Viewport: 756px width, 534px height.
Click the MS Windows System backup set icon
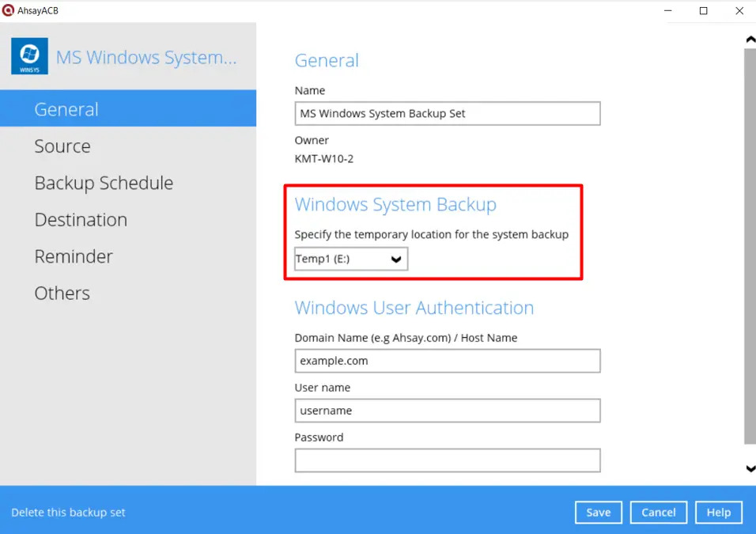[x=29, y=56]
